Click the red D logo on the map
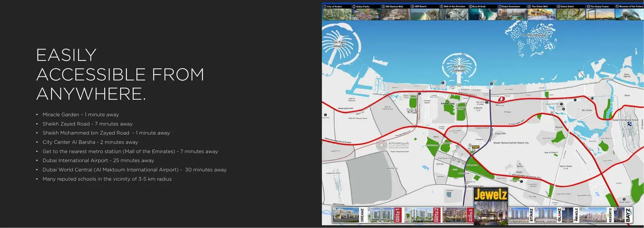Viewport: 644px width, 228px height. (x=501, y=99)
